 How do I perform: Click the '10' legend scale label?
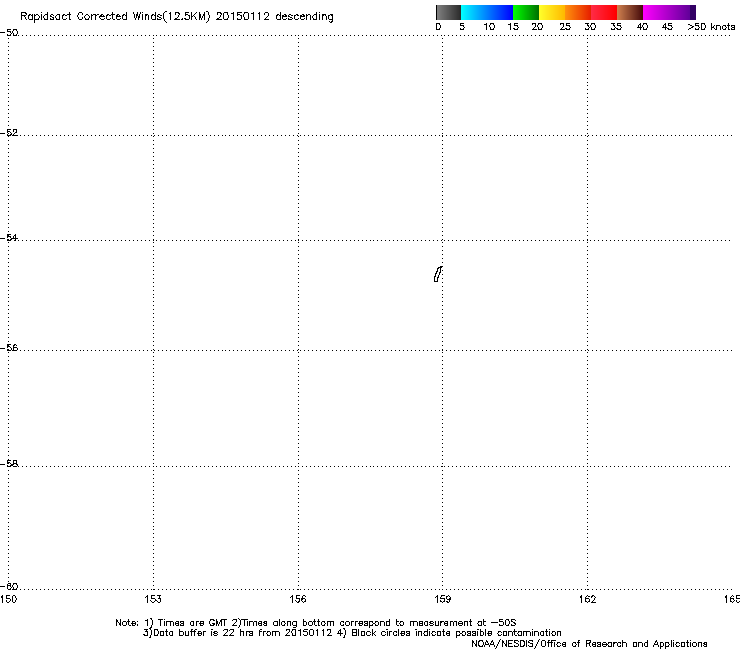click(489, 27)
